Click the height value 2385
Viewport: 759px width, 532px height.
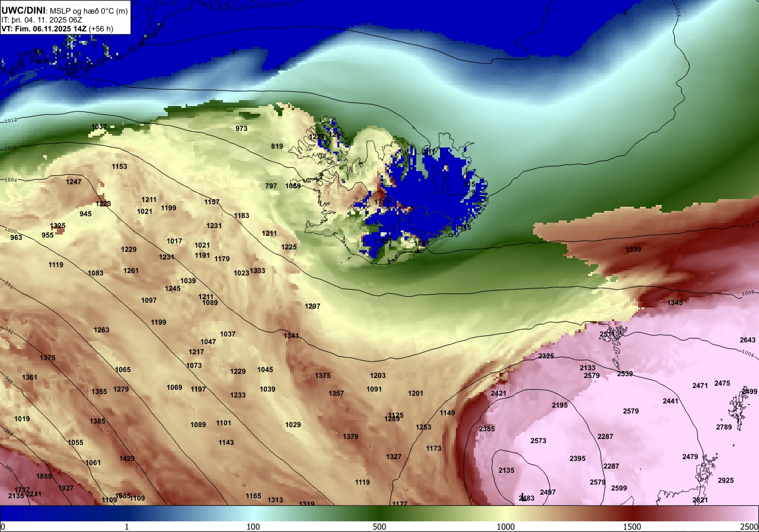point(487,429)
